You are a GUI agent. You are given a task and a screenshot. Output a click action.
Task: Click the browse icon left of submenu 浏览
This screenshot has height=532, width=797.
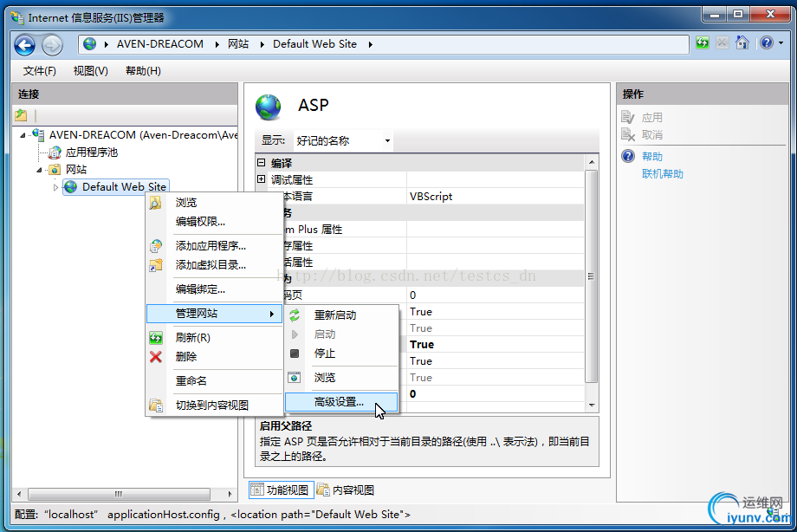(295, 378)
